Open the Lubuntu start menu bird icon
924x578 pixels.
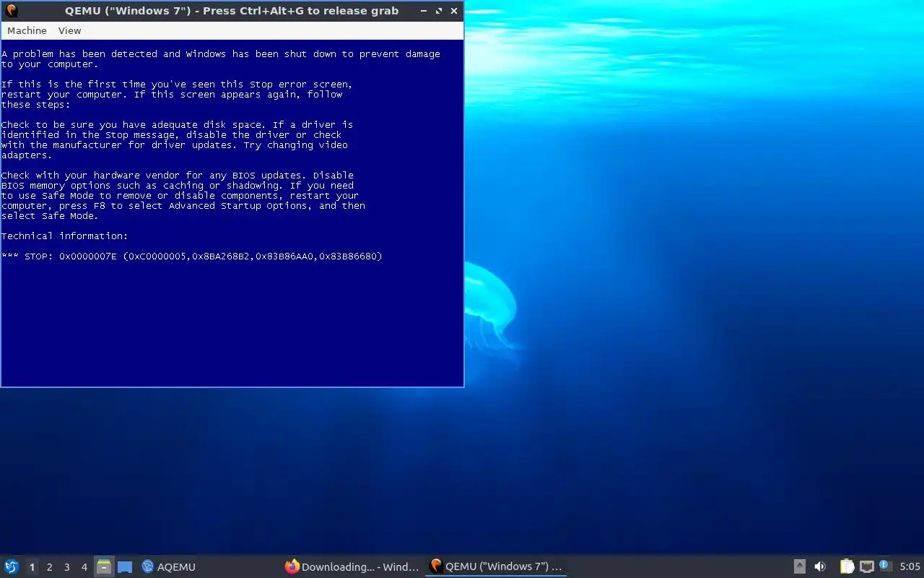12,566
